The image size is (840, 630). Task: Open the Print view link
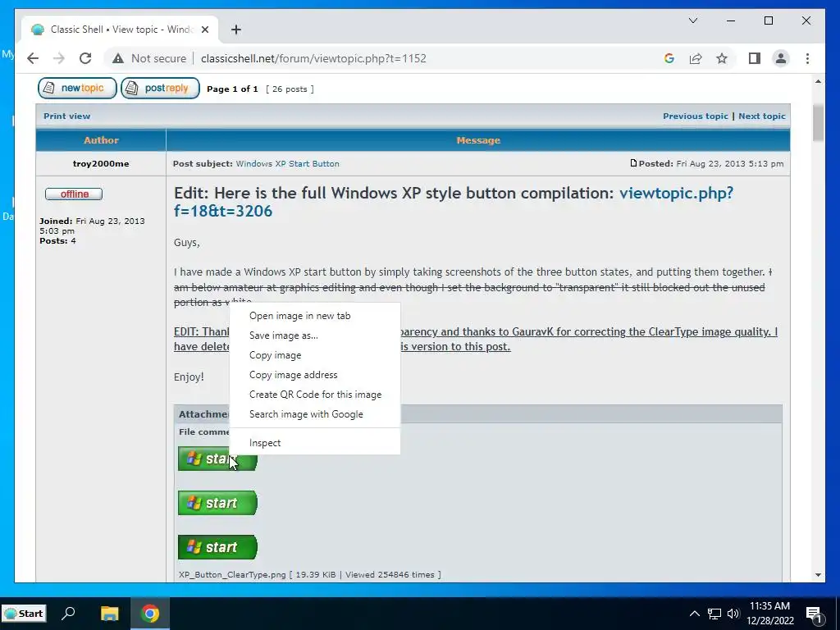(67, 116)
